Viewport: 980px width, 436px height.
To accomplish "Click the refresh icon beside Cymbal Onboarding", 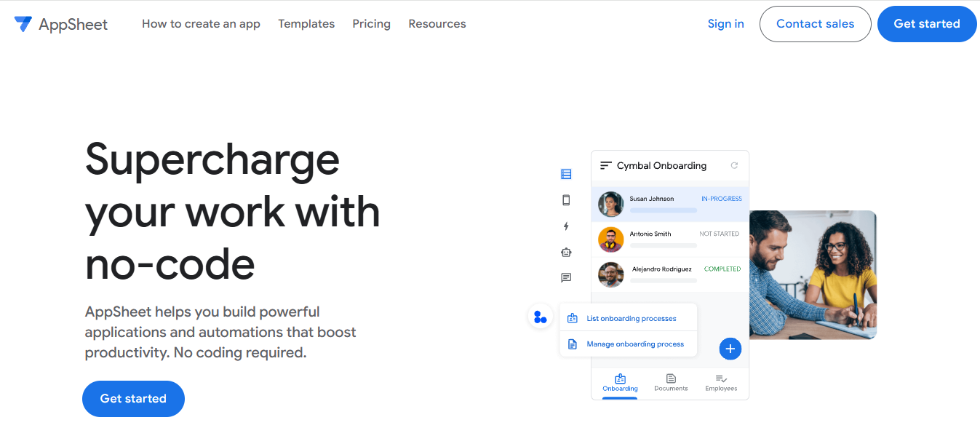I will (x=734, y=165).
